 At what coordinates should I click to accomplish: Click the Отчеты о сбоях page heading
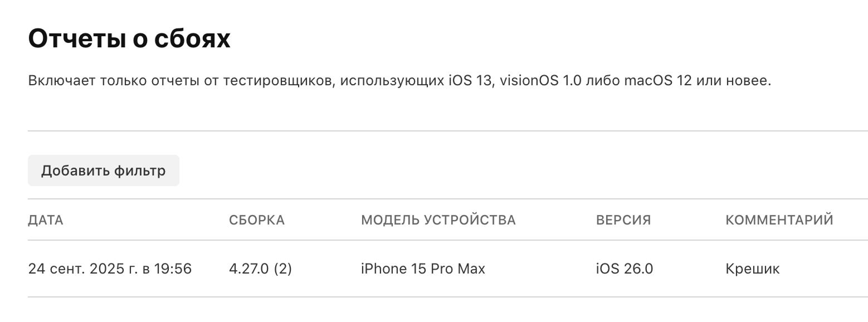pos(129,38)
